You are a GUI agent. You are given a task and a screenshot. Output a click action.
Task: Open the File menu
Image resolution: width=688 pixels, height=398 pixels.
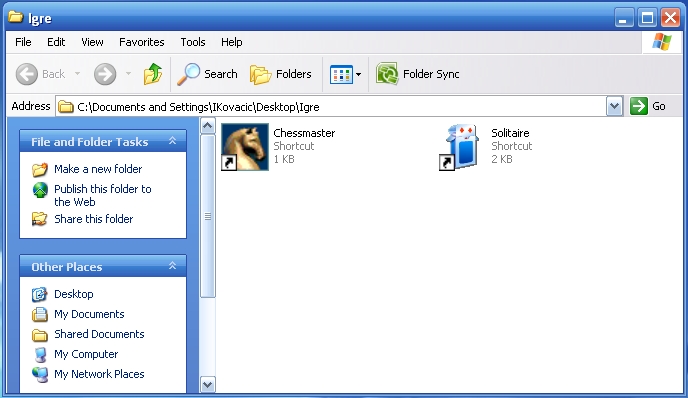point(23,42)
